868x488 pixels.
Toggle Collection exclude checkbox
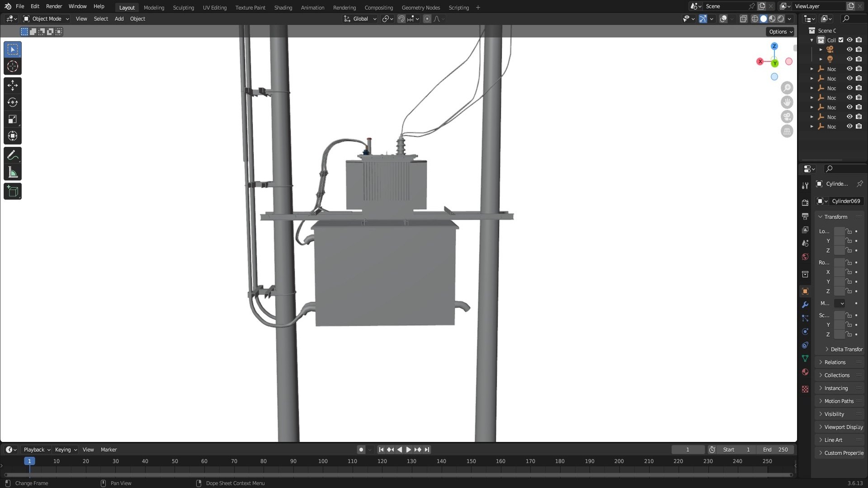point(841,40)
